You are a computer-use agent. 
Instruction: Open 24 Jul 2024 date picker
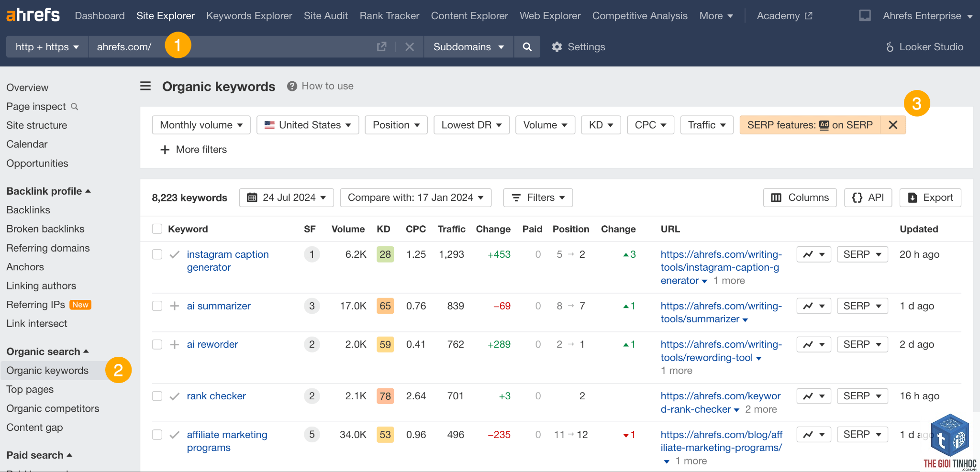(x=287, y=198)
